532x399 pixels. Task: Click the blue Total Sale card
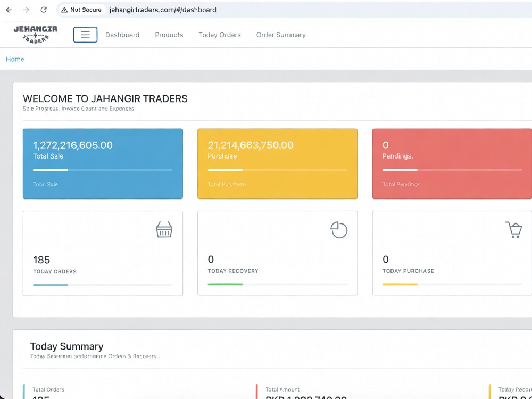(x=103, y=163)
